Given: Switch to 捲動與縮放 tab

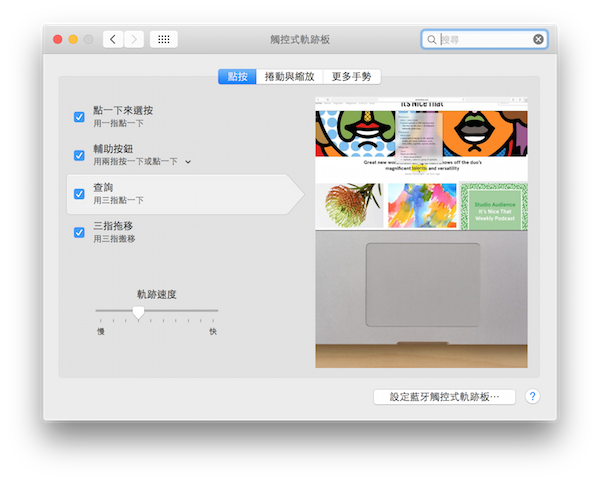Looking at the screenshot, I should click(290, 77).
